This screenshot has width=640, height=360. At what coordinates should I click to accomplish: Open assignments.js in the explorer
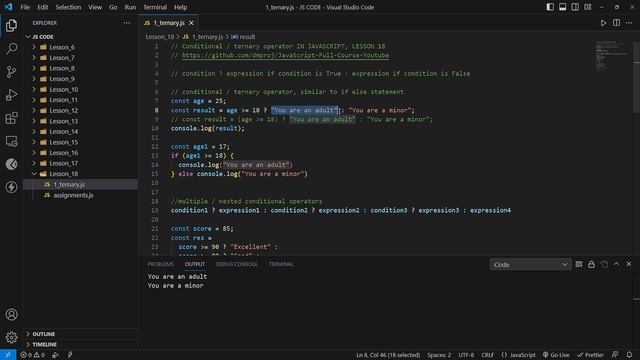pos(73,195)
